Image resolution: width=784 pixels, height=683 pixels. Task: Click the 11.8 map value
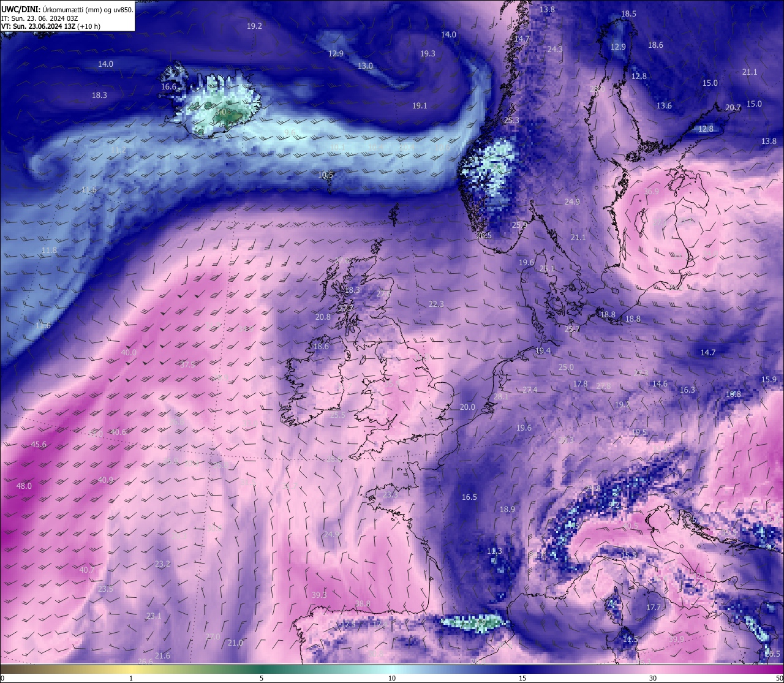click(x=49, y=250)
